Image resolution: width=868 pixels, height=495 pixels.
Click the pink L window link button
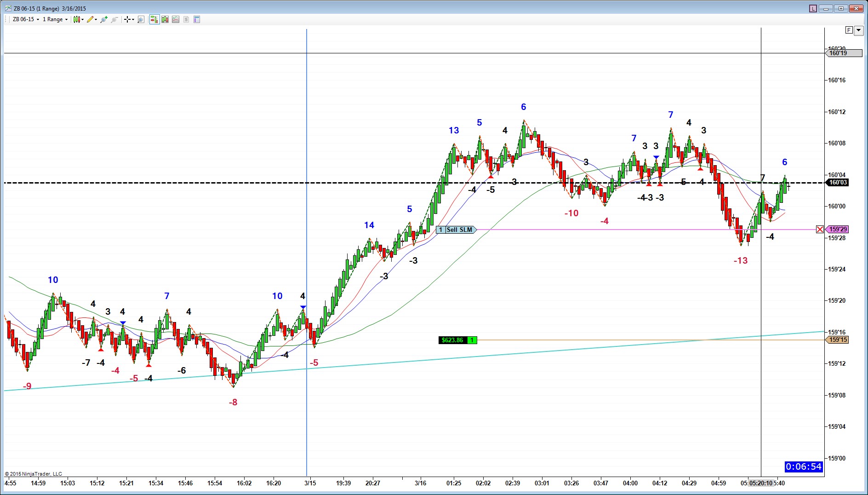pos(813,8)
